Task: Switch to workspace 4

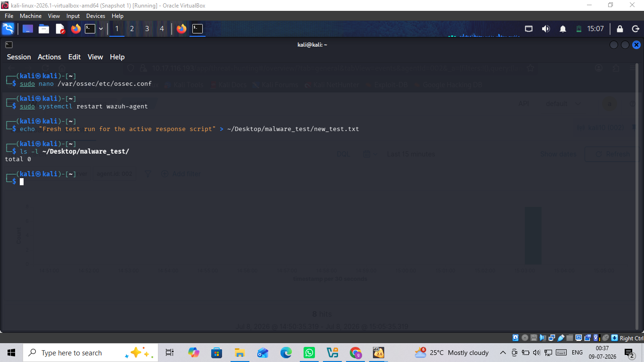Action: coord(162,29)
